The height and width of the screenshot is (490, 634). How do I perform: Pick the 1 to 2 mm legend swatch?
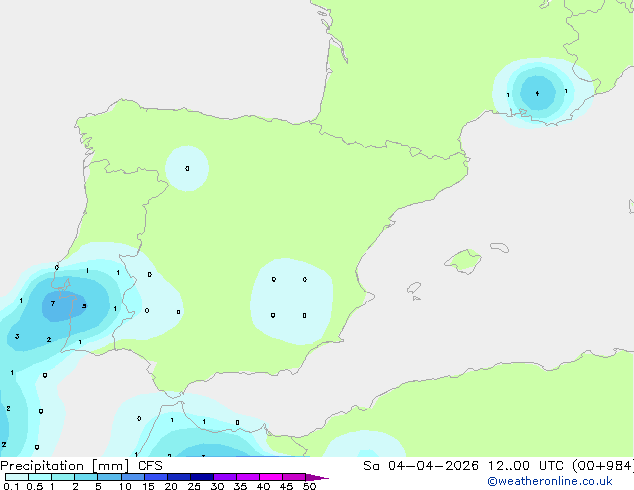[x=63, y=477]
